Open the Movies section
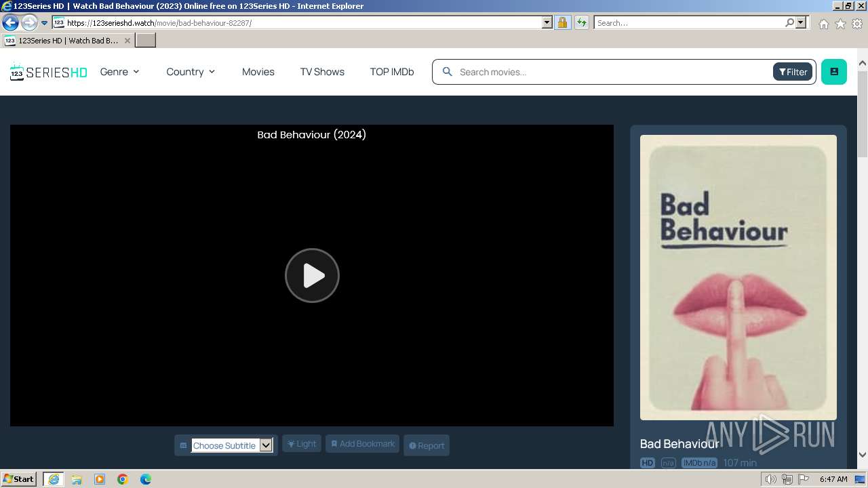 (x=258, y=72)
